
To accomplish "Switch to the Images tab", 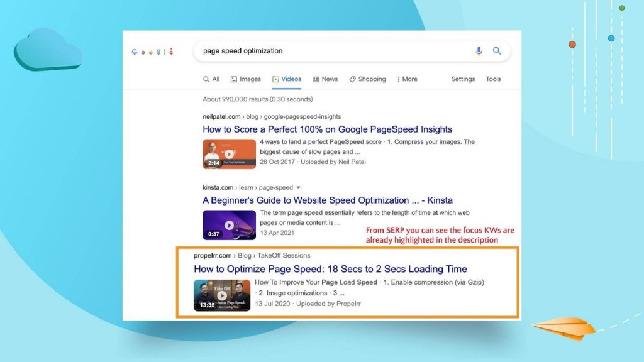I will [x=246, y=79].
